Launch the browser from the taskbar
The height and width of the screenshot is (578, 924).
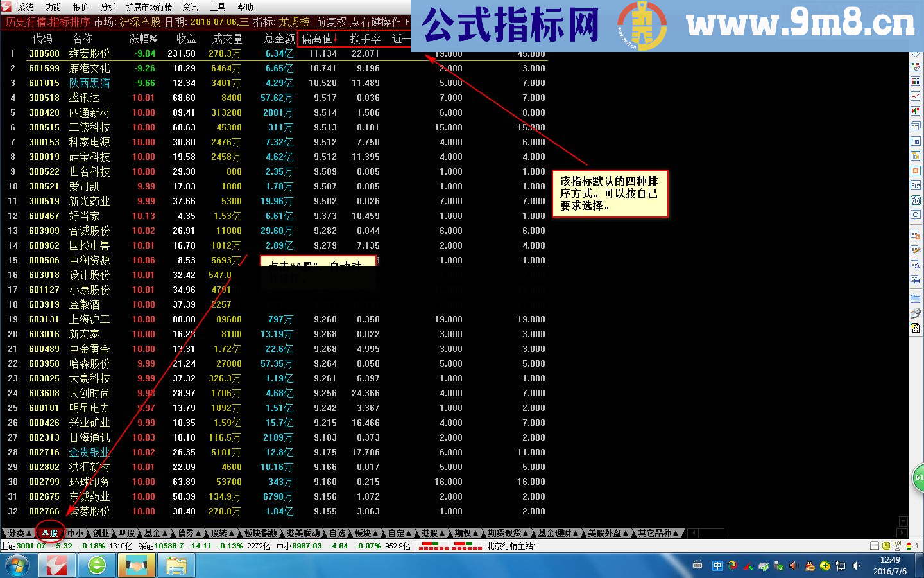click(x=96, y=565)
